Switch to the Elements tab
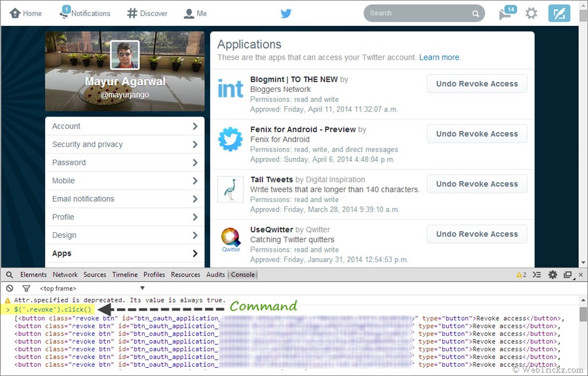This screenshot has height=376, width=588. 33,275
